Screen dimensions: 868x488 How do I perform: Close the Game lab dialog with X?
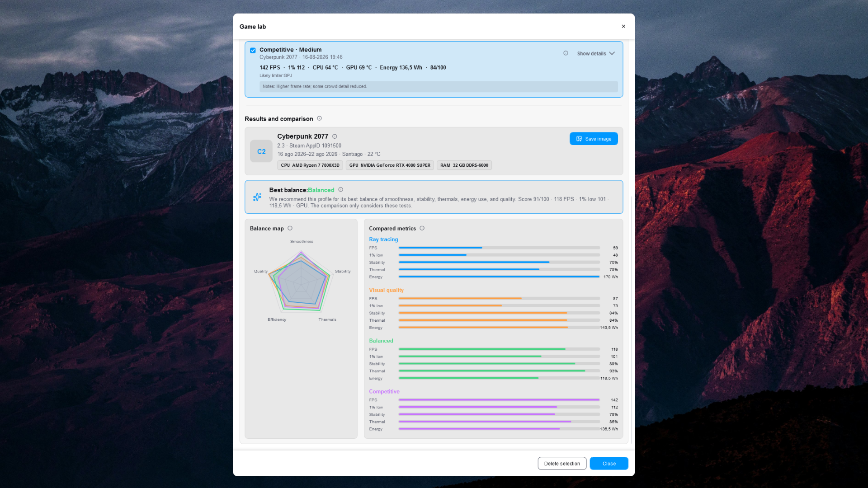click(623, 26)
